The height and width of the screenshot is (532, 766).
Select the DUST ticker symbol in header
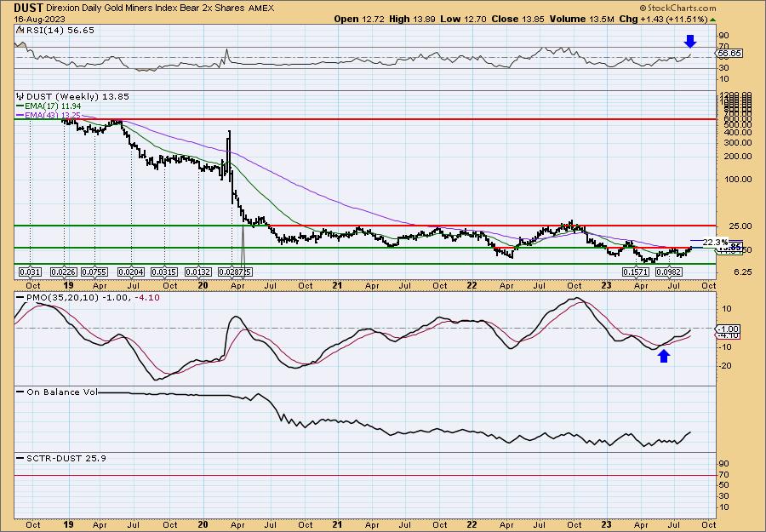point(28,9)
